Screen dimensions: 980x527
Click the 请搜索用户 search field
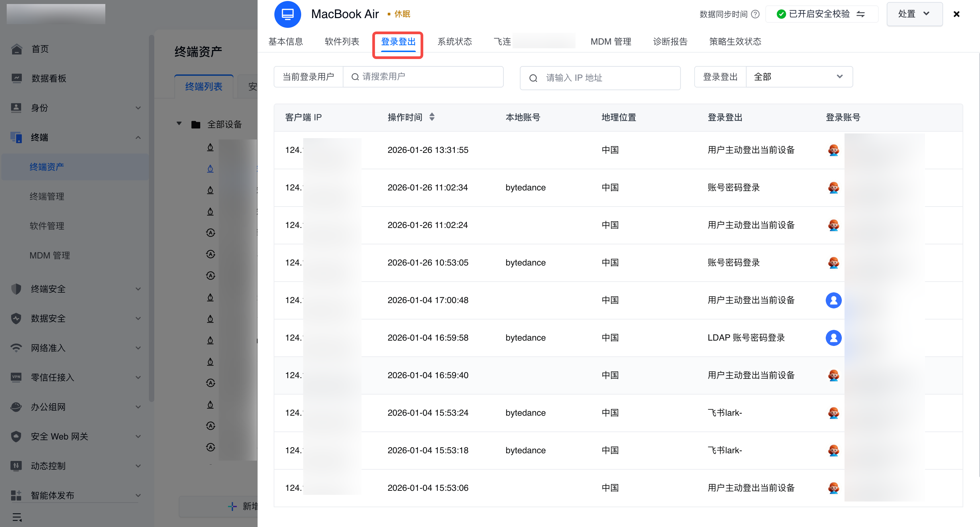pos(423,77)
